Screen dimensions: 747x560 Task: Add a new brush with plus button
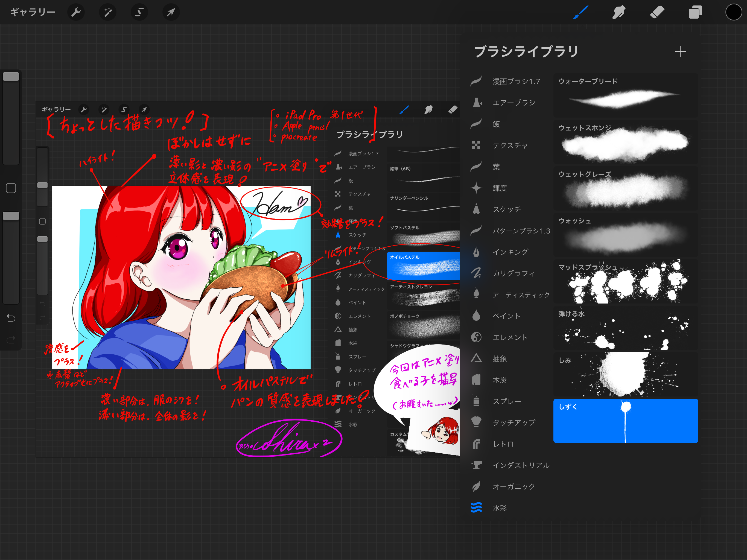(x=680, y=51)
